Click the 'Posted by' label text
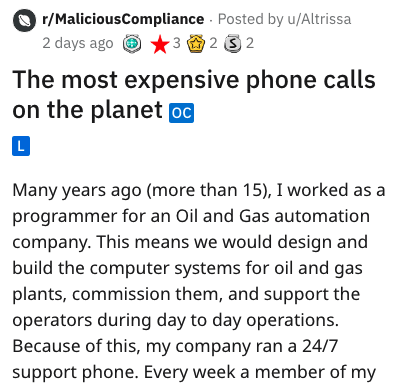 coord(250,19)
